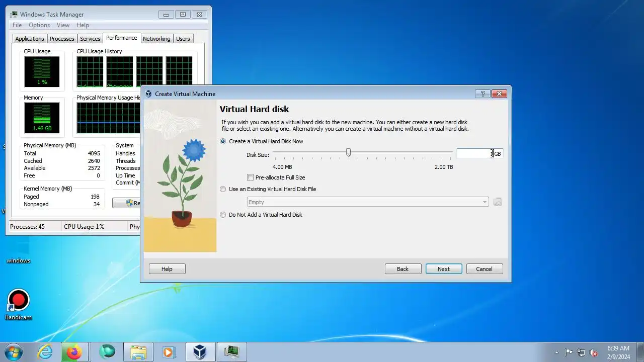Minimize the Task Manager window
This screenshot has width=644, height=362.
(x=166, y=15)
